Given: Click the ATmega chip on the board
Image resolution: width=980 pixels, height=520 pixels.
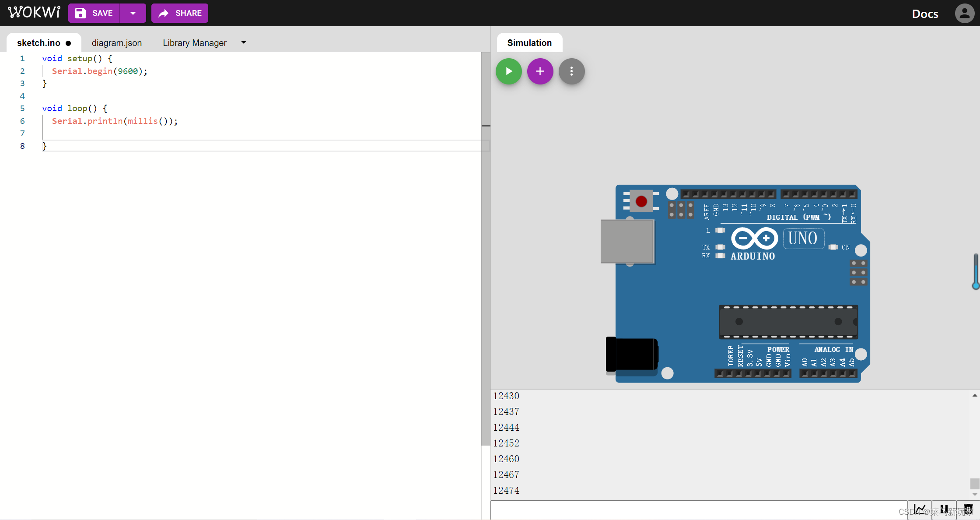Looking at the screenshot, I should (x=788, y=322).
